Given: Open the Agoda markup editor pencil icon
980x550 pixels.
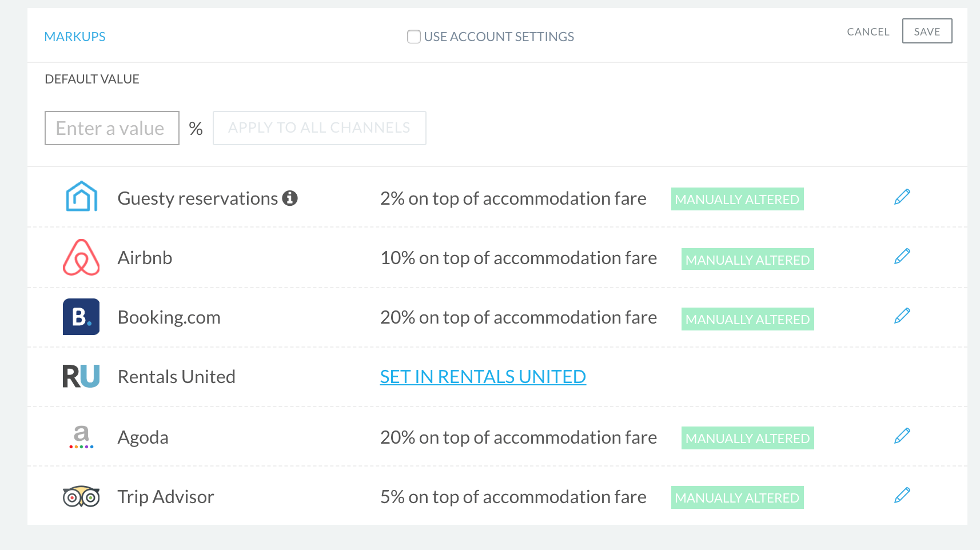Looking at the screenshot, I should pyautogui.click(x=902, y=436).
